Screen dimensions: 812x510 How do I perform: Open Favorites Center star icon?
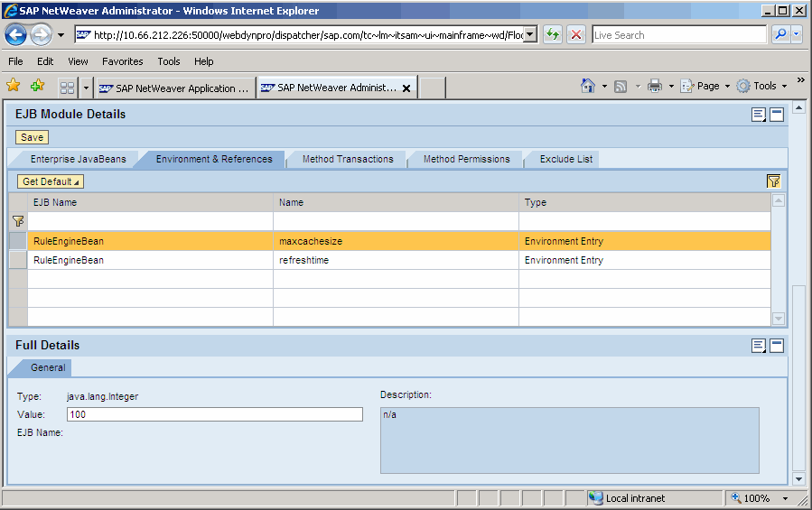pyautogui.click(x=14, y=86)
